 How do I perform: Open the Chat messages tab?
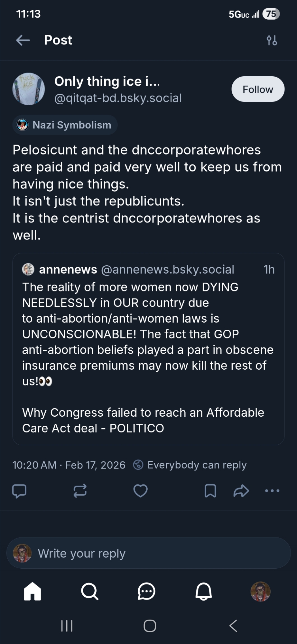(146, 592)
